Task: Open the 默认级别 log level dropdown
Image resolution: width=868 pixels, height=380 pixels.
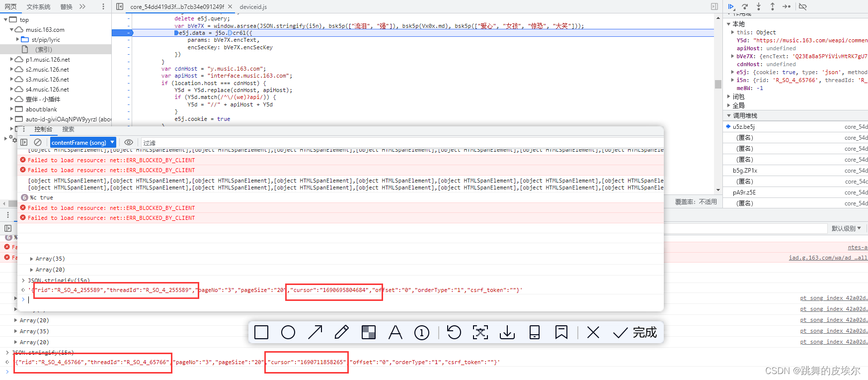Action: (847, 228)
